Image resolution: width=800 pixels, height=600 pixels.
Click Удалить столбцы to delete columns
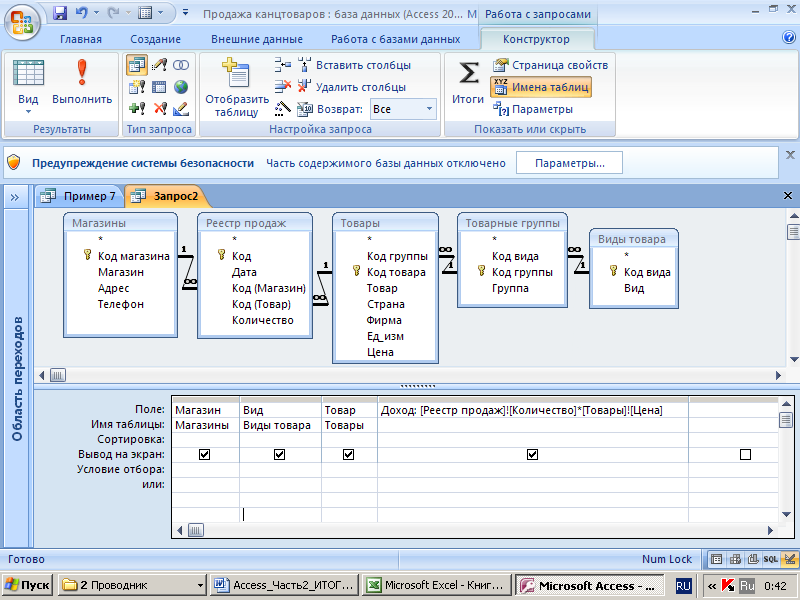(x=352, y=87)
